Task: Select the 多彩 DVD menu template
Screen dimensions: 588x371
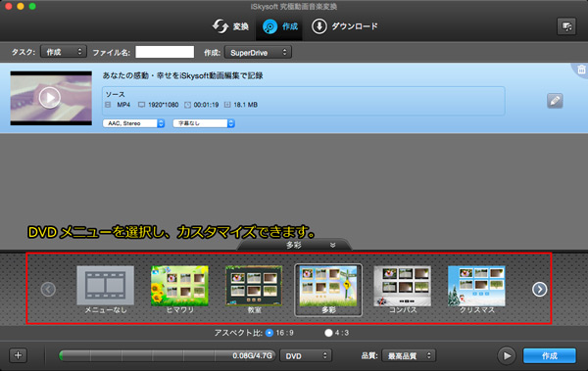Action: [x=328, y=290]
